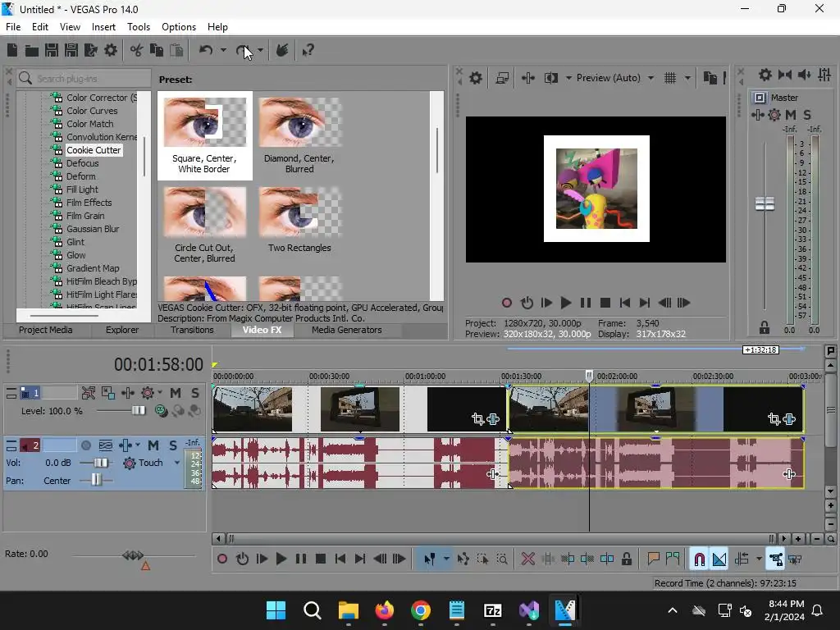Open the File menu
This screenshot has width=840, height=630.
[x=13, y=27]
